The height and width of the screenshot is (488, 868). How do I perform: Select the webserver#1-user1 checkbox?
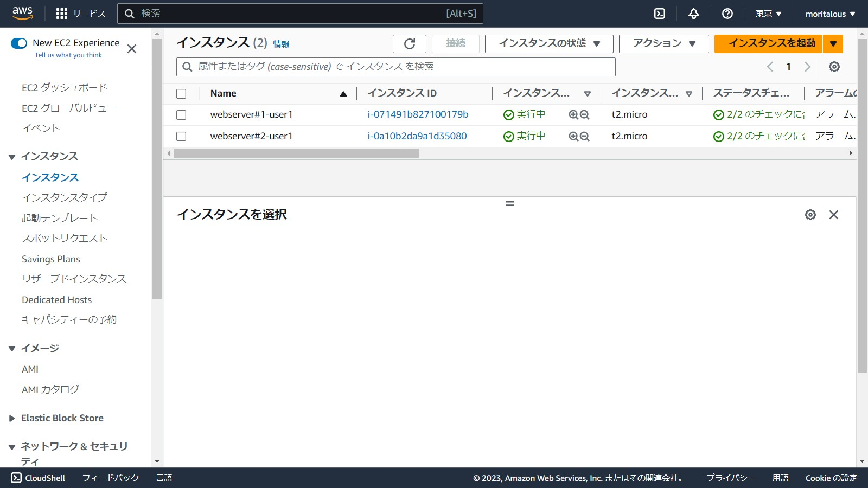click(181, 114)
